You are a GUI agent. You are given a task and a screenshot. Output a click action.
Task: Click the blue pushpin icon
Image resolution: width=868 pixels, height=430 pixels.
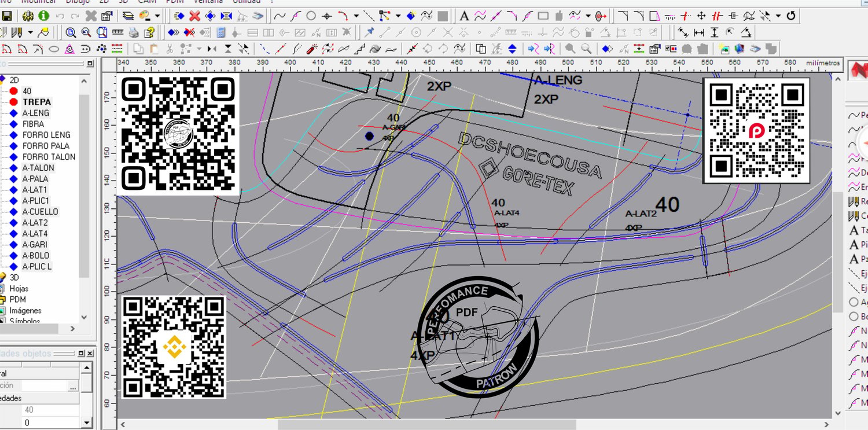pyautogui.click(x=369, y=32)
